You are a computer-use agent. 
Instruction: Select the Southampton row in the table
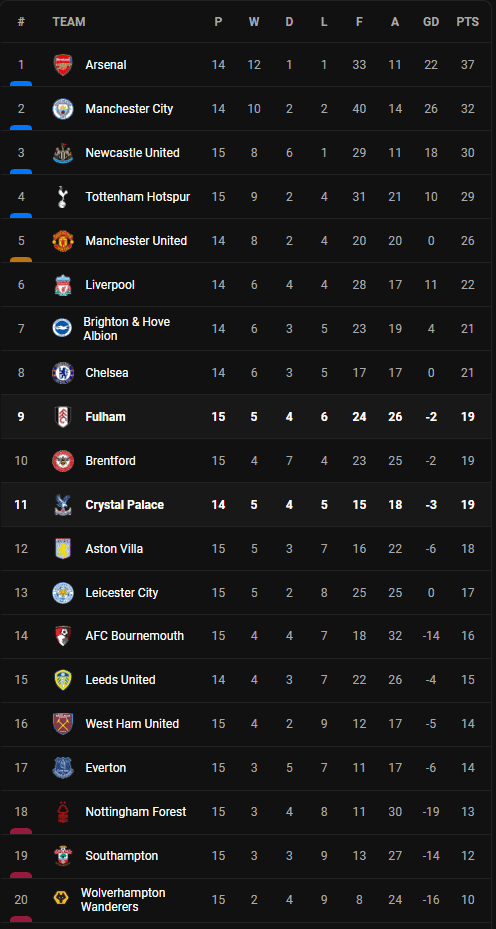tap(248, 856)
